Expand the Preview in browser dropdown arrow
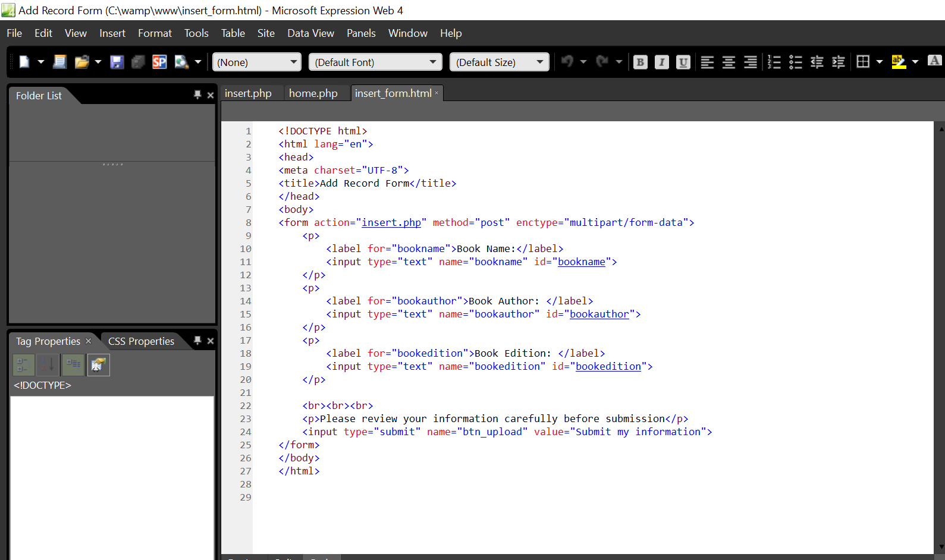This screenshot has height=560, width=945. pos(198,62)
